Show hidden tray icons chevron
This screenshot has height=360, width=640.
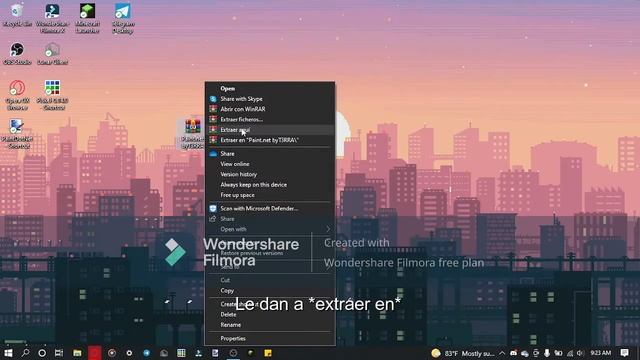click(x=502, y=353)
